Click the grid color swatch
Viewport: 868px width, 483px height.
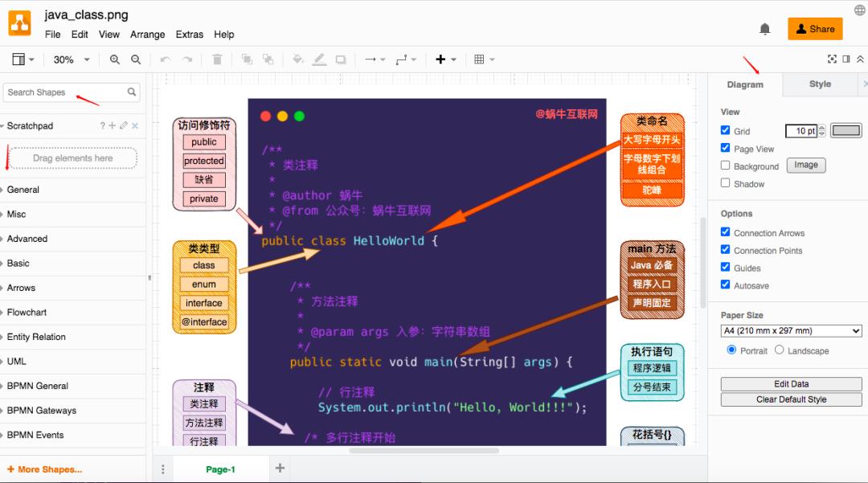pyautogui.click(x=845, y=130)
